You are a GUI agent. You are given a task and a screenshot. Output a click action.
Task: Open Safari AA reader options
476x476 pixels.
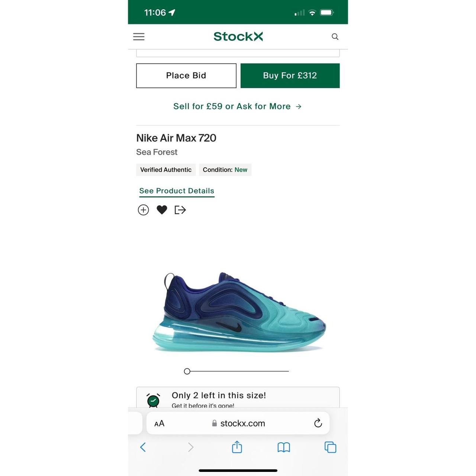click(159, 423)
